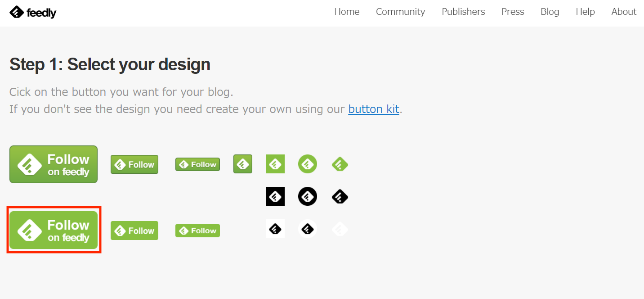The width and height of the screenshot is (644, 299).
Task: Select large gradient Follow on feedly button
Action: click(x=54, y=164)
